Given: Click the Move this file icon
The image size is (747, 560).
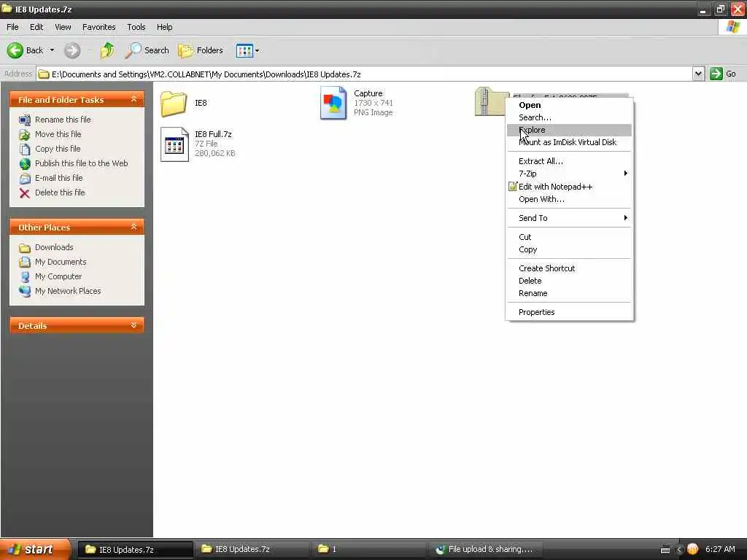Looking at the screenshot, I should pos(25,134).
